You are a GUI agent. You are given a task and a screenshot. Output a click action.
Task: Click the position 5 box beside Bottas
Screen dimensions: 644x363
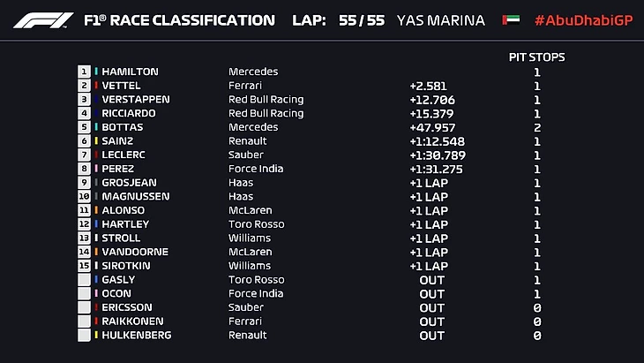coord(85,127)
